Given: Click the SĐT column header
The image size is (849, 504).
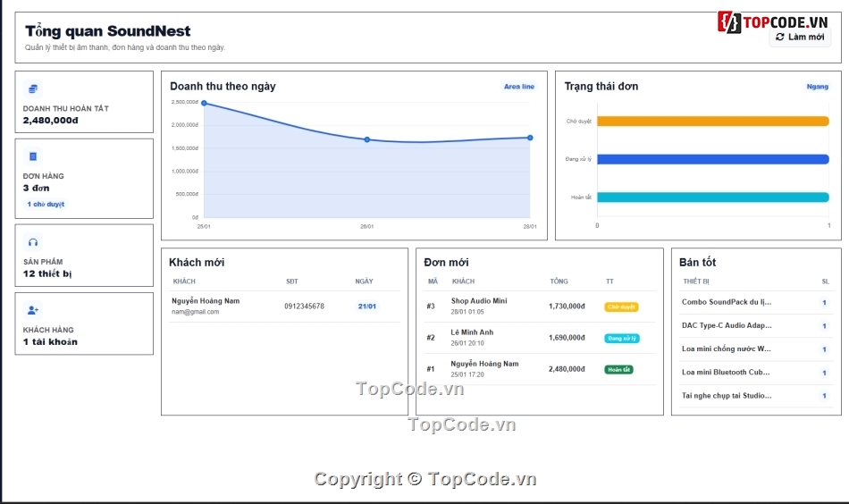Looking at the screenshot, I should tap(292, 281).
